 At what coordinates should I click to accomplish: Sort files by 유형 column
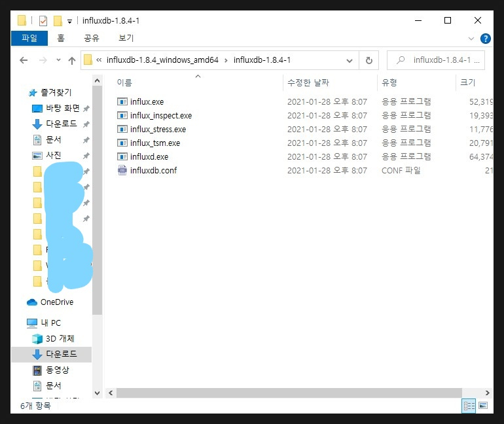point(389,83)
